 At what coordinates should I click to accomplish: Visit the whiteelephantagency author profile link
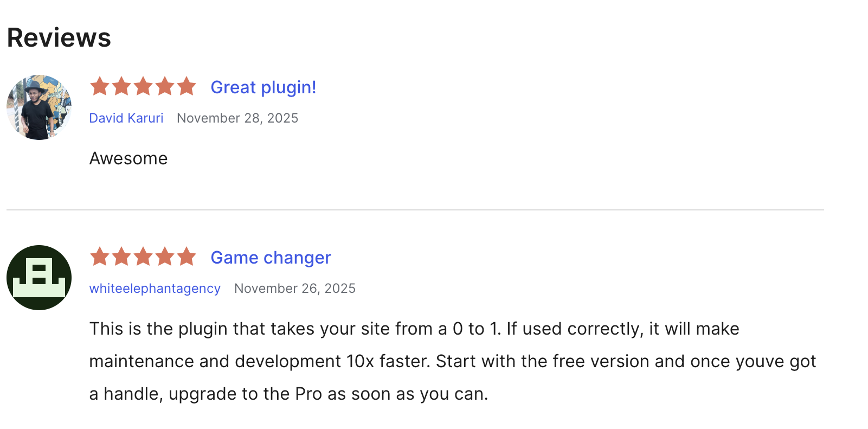point(155,289)
